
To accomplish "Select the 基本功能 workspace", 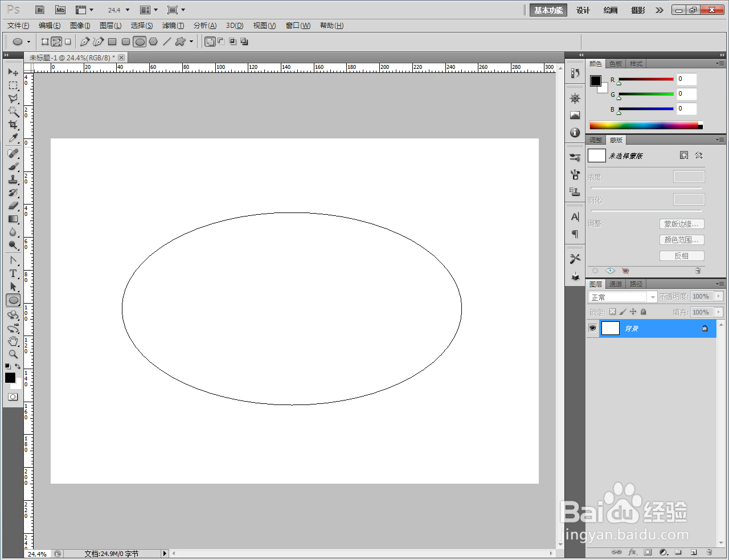I will 548,10.
